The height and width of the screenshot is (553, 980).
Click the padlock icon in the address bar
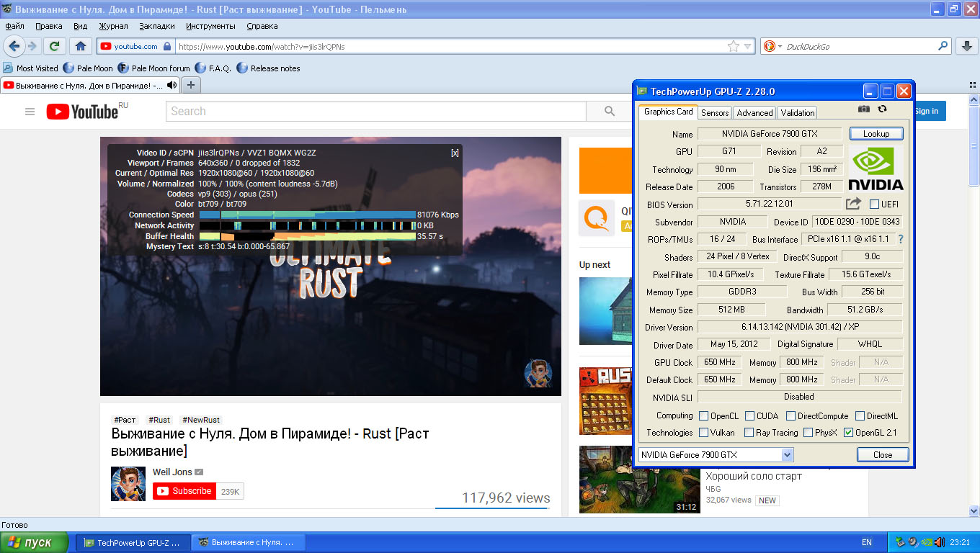pos(167,46)
